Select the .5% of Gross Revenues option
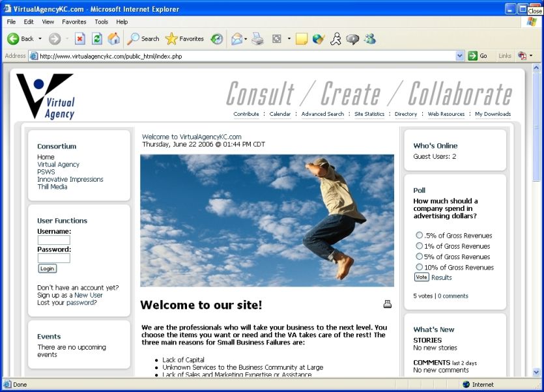This screenshot has width=544, height=392. (x=419, y=236)
